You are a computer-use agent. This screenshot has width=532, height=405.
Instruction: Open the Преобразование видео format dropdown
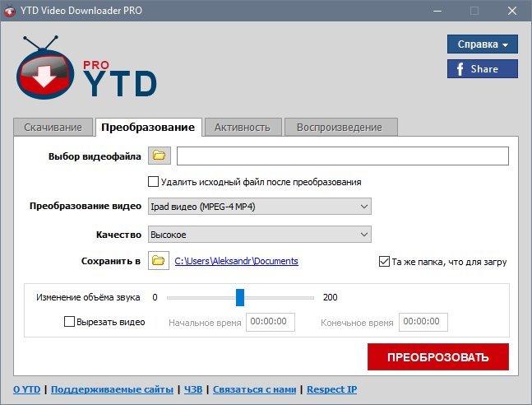click(x=260, y=207)
